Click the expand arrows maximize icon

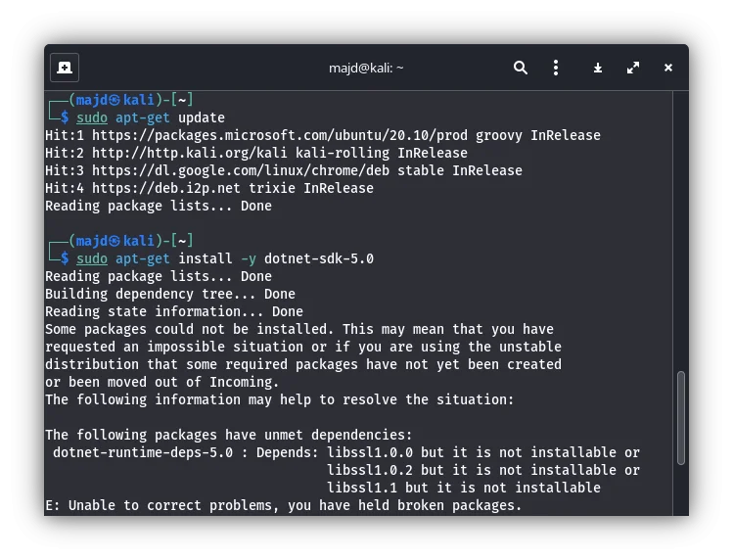pyautogui.click(x=633, y=69)
